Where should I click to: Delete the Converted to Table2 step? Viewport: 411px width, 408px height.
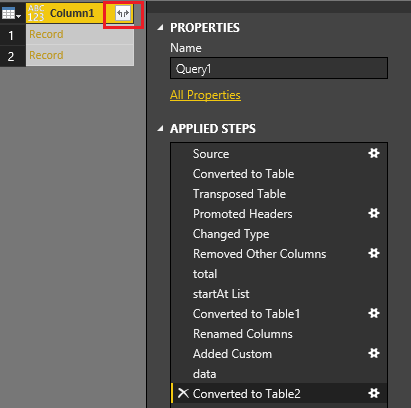pyautogui.click(x=183, y=393)
